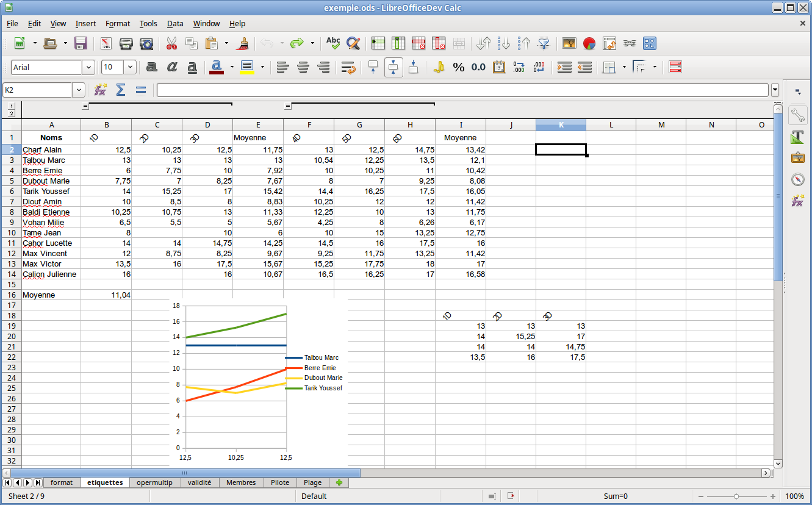Click the Function Wizard icon
Image resolution: width=812 pixels, height=505 pixels.
point(101,90)
